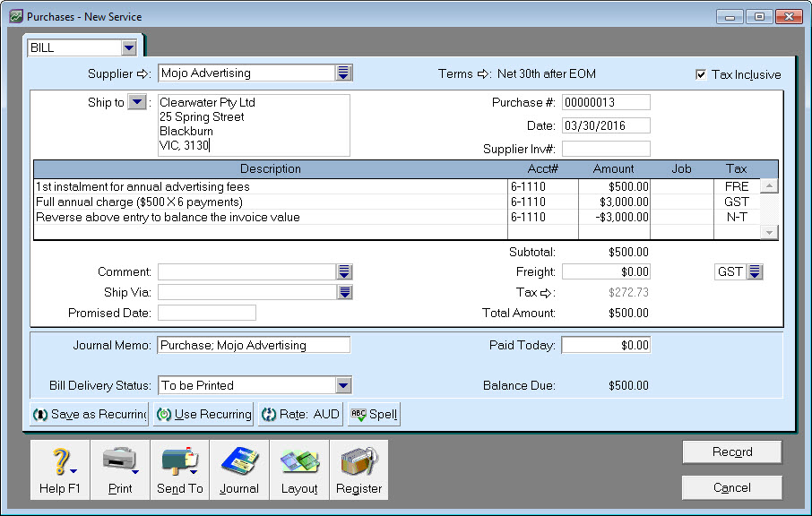Open the Freight GST tax code list
Viewport: 812px width, 516px height.
click(755, 271)
